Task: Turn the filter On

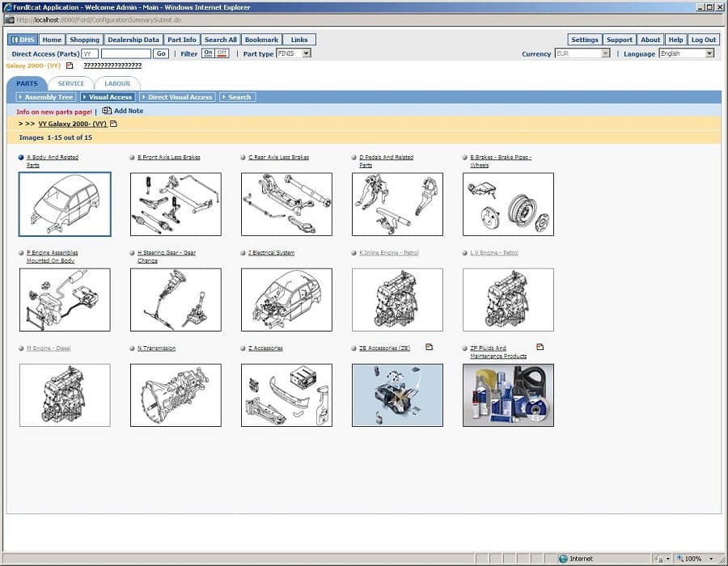Action: [208, 53]
